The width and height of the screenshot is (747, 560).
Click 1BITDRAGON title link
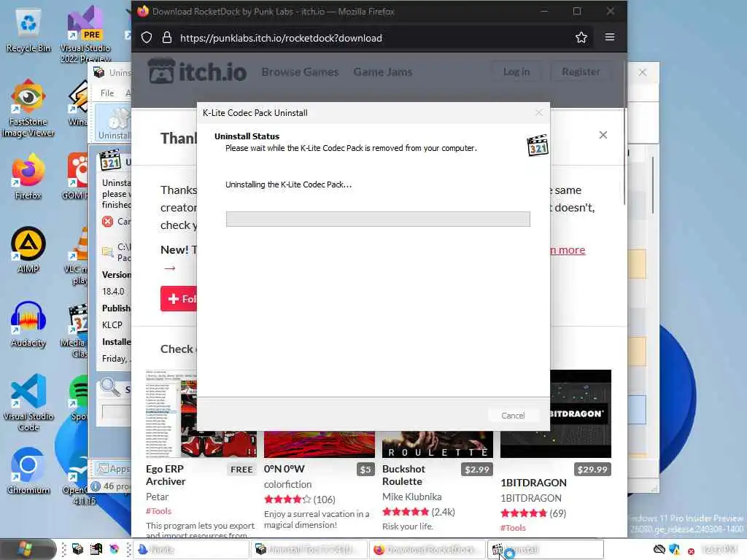tap(533, 483)
